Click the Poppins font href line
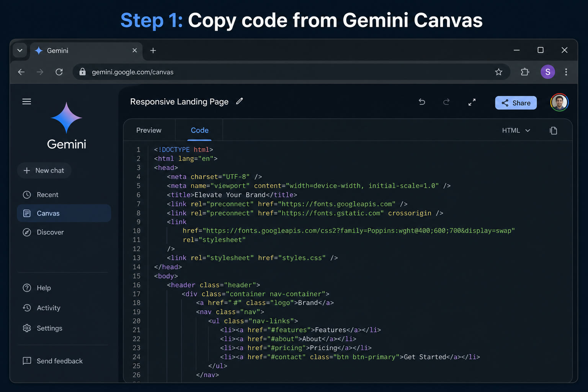Screen dimensions: 588x392 click(349, 231)
